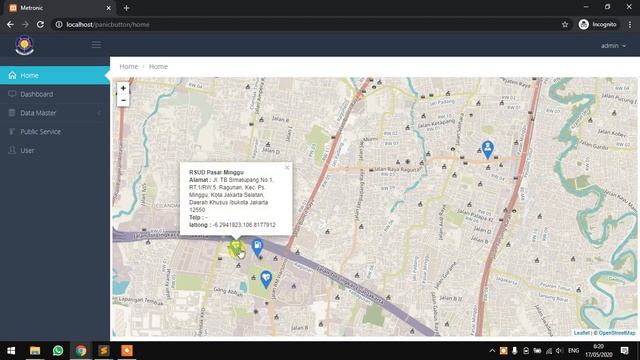The width and height of the screenshot is (640, 360).
Task: Close the Metronic tab
Action: (109, 8)
